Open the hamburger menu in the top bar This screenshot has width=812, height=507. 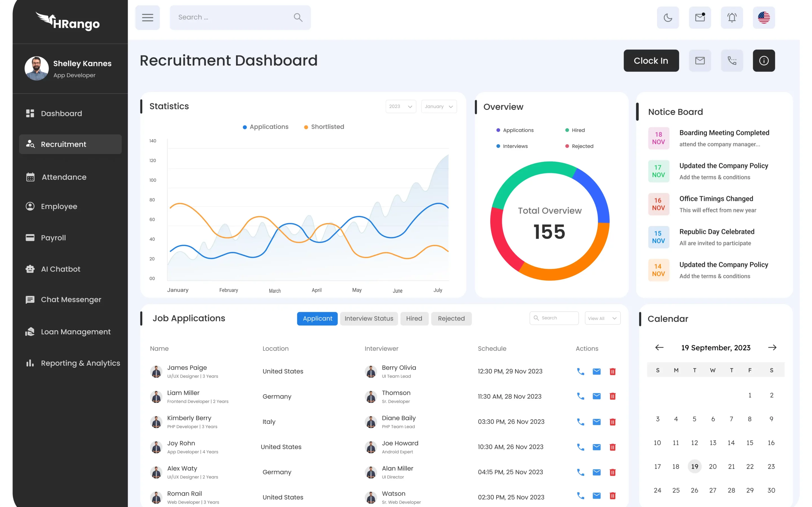[x=148, y=17]
